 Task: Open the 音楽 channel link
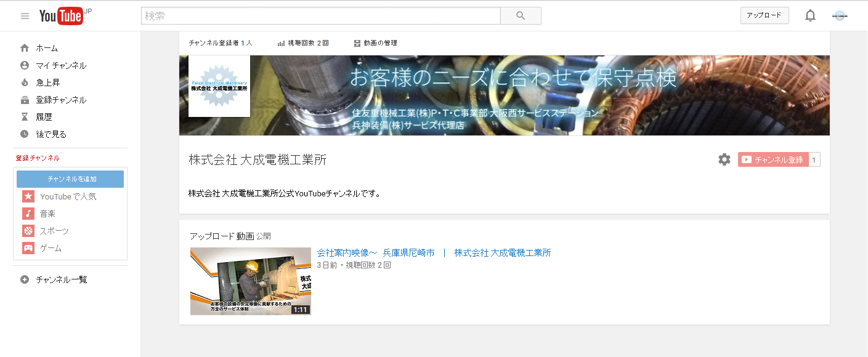(48, 214)
